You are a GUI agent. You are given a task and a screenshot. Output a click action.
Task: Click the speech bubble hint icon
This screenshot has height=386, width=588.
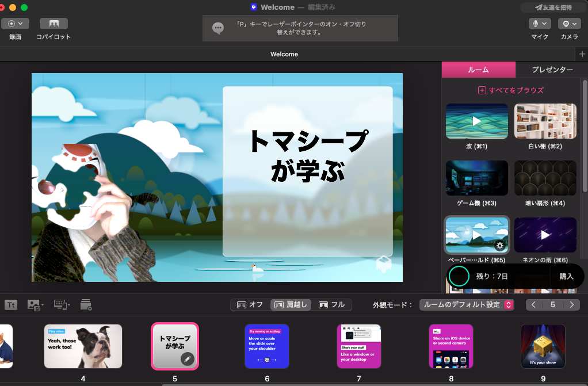pos(218,28)
